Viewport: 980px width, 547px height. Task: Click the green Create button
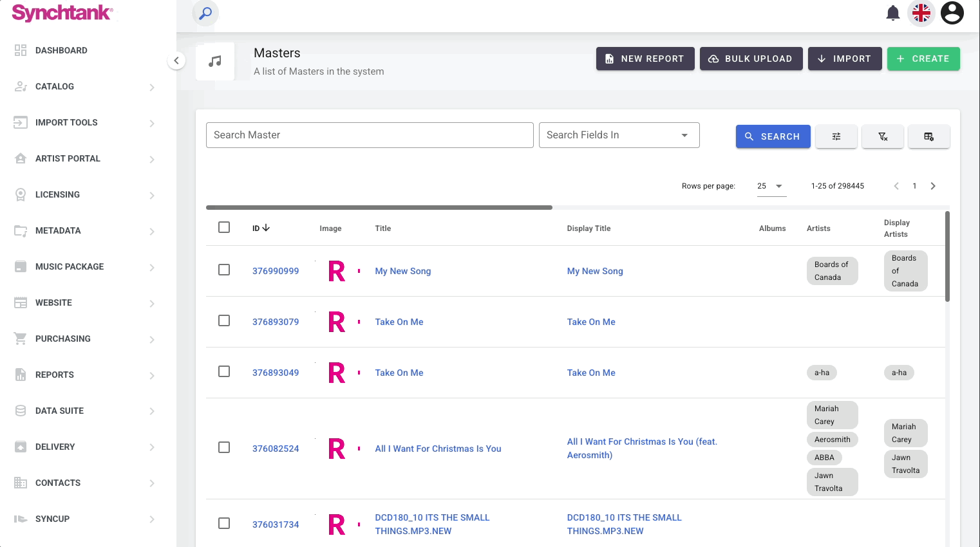(923, 59)
